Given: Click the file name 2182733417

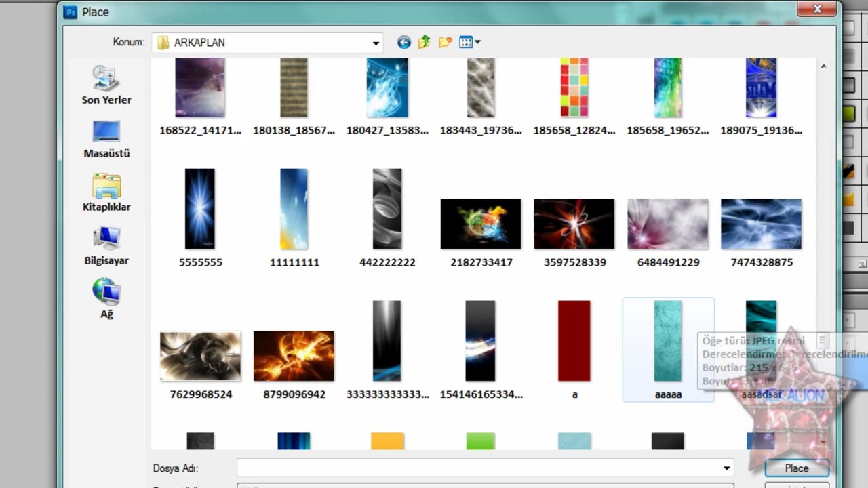Looking at the screenshot, I should click(x=481, y=262).
